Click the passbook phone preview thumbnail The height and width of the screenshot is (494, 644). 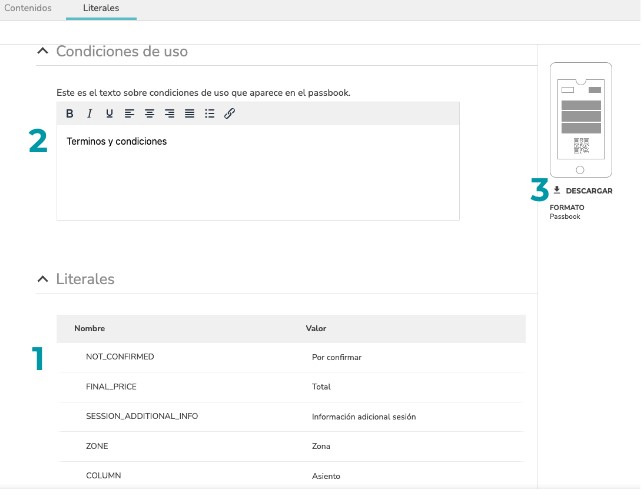tap(581, 120)
